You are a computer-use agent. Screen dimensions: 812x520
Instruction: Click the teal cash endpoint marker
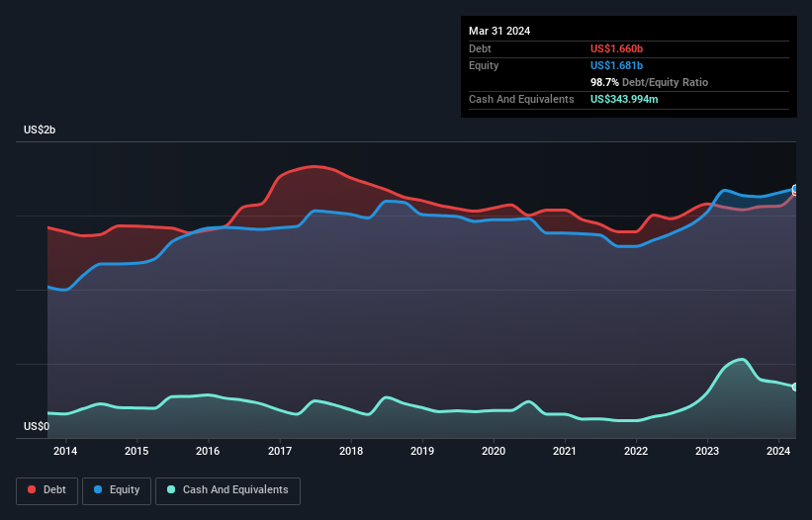tap(795, 387)
